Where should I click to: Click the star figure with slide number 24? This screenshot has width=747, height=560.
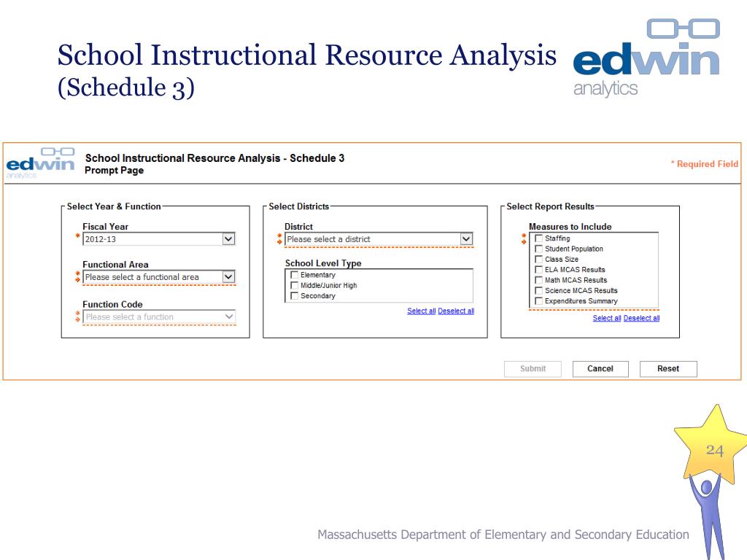(x=711, y=481)
